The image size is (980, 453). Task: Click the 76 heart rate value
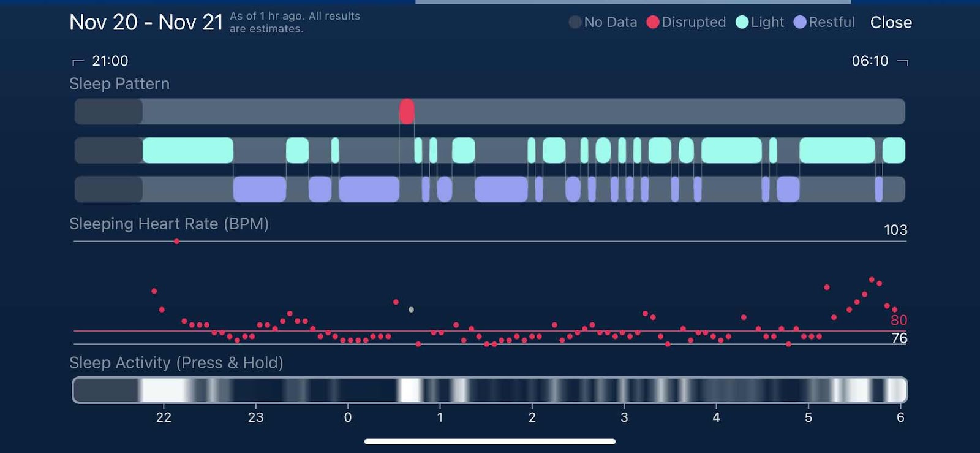(899, 338)
